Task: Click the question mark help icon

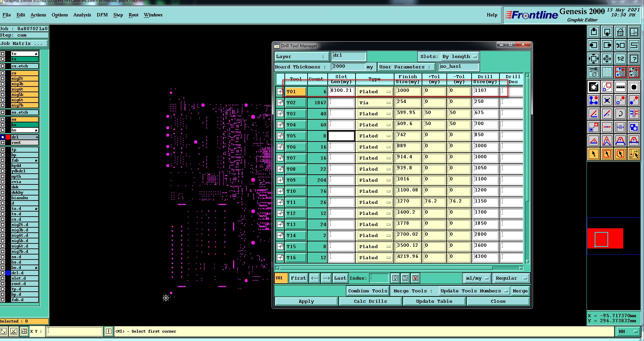Action: click(634, 59)
